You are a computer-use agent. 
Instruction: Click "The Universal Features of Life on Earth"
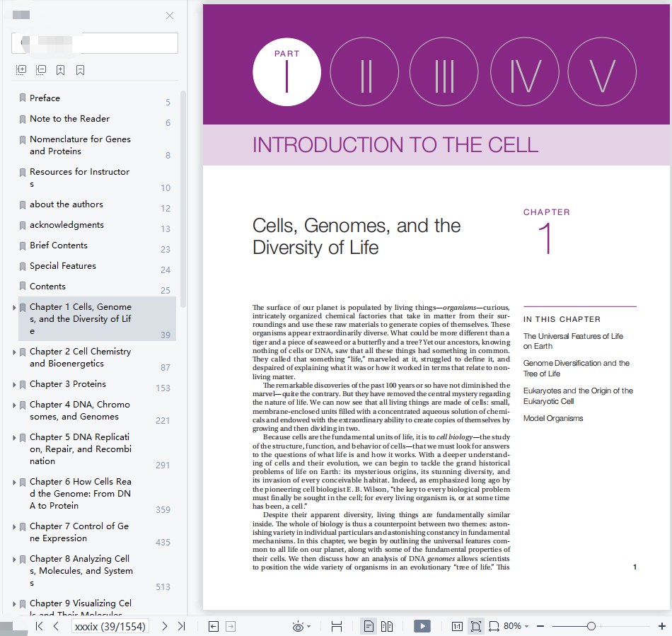[x=573, y=341]
